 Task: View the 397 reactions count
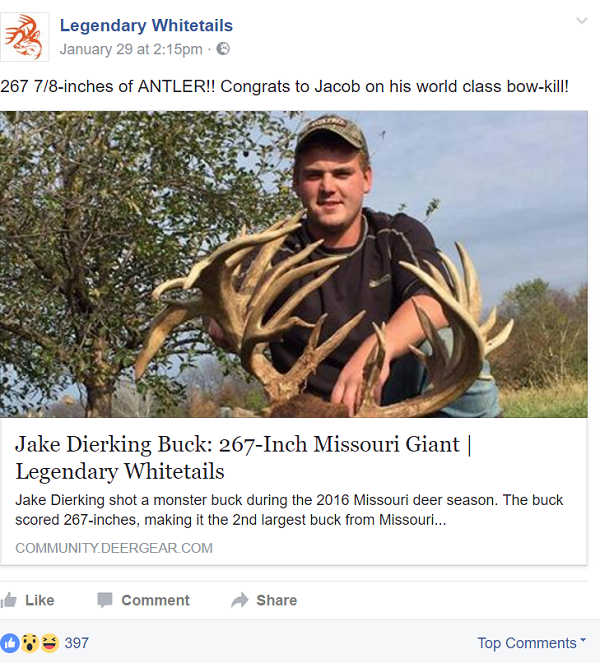click(77, 643)
